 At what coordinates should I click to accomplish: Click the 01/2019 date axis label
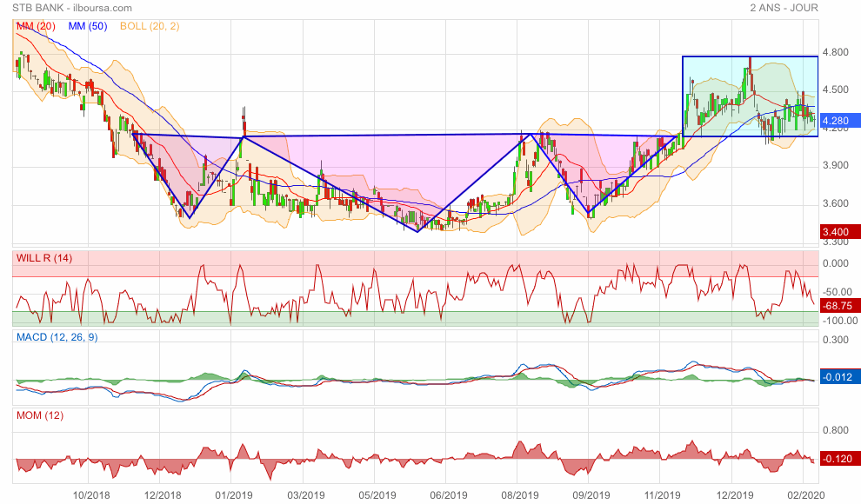(x=234, y=495)
